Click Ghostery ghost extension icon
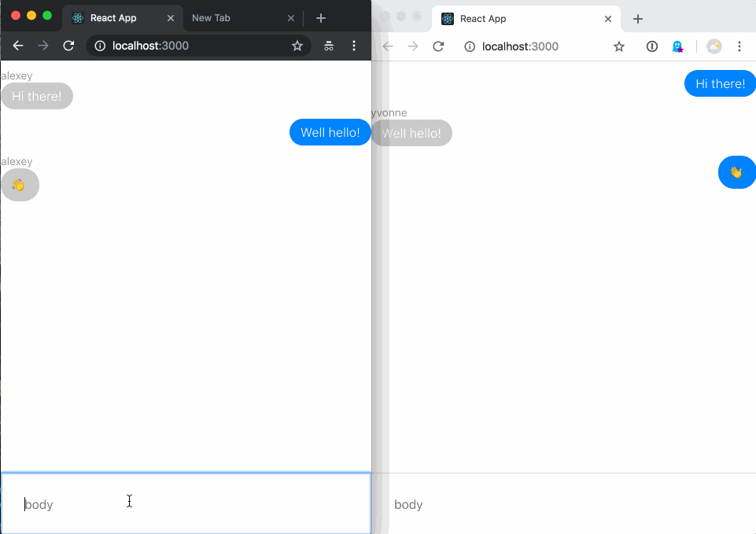This screenshot has height=534, width=756. click(678, 46)
